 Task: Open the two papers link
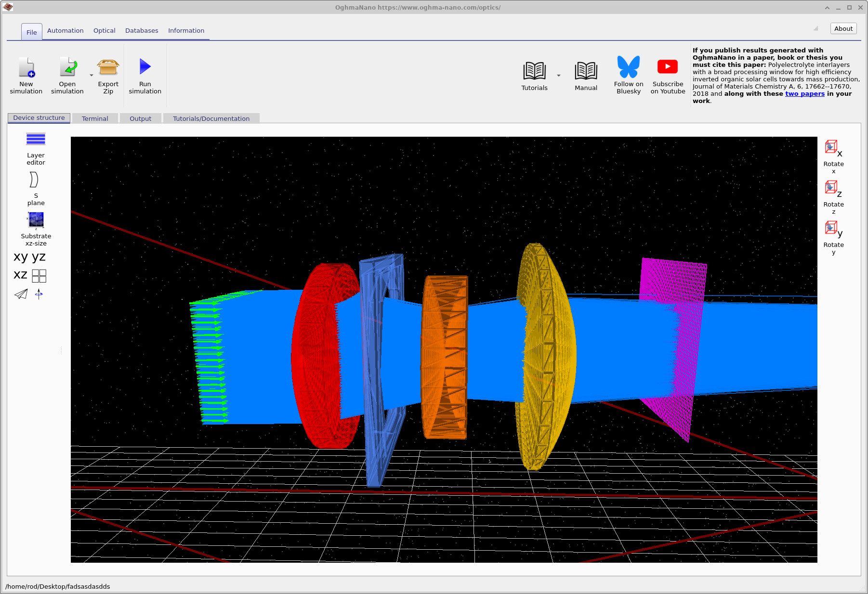(x=805, y=93)
